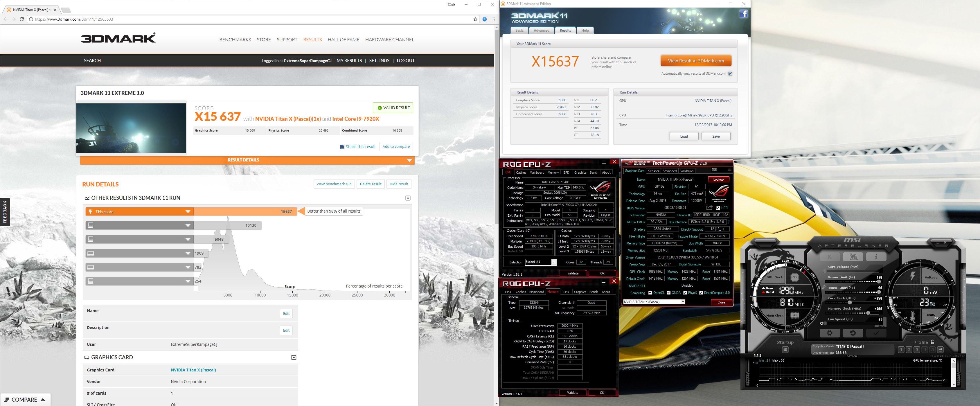This screenshot has height=406, width=980.
Task: Go back in the Chrome browser
Action: click(5, 19)
